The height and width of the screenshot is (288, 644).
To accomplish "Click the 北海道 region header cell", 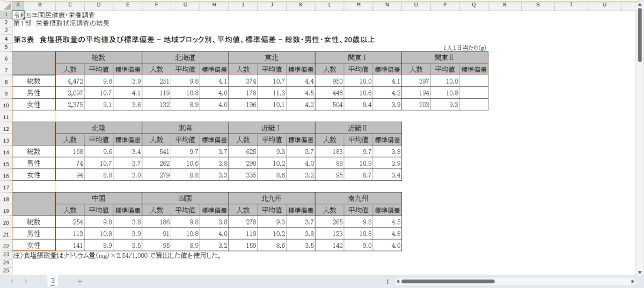I will (x=185, y=57).
